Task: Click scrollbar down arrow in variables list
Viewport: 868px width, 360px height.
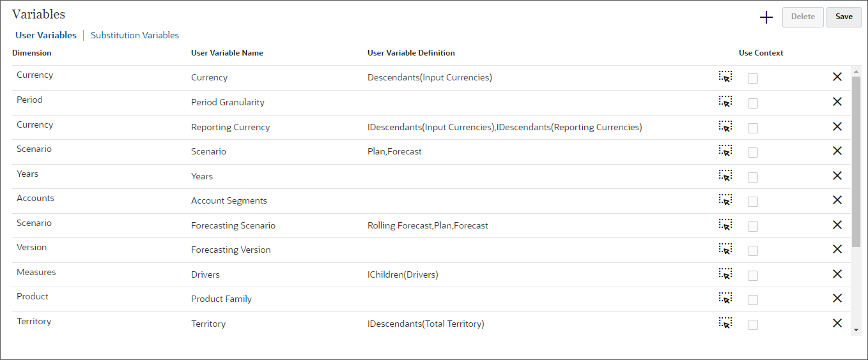Action: pos(856,330)
